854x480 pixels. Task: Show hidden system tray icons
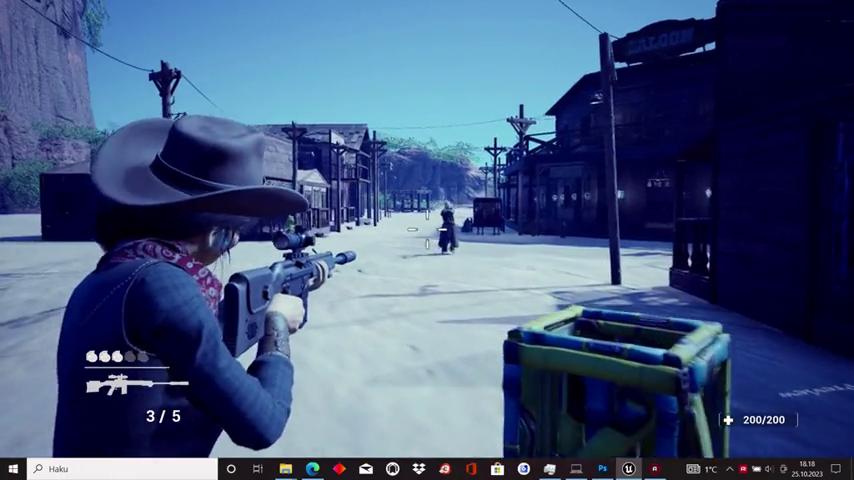730,469
